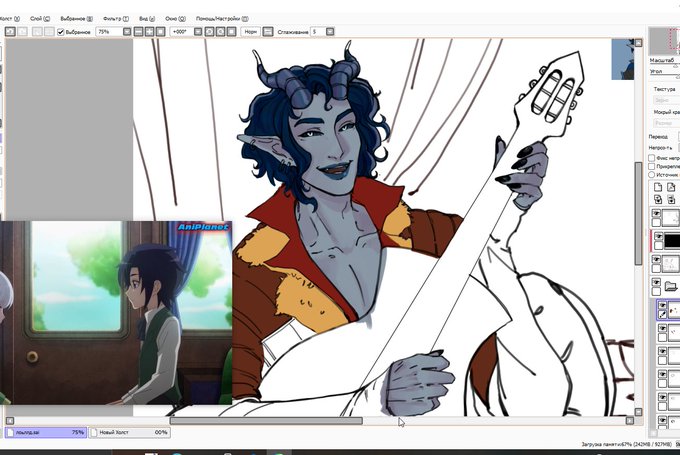Click the folder icon of the layer set
This screenshot has height=455, width=680.
pyautogui.click(x=670, y=286)
